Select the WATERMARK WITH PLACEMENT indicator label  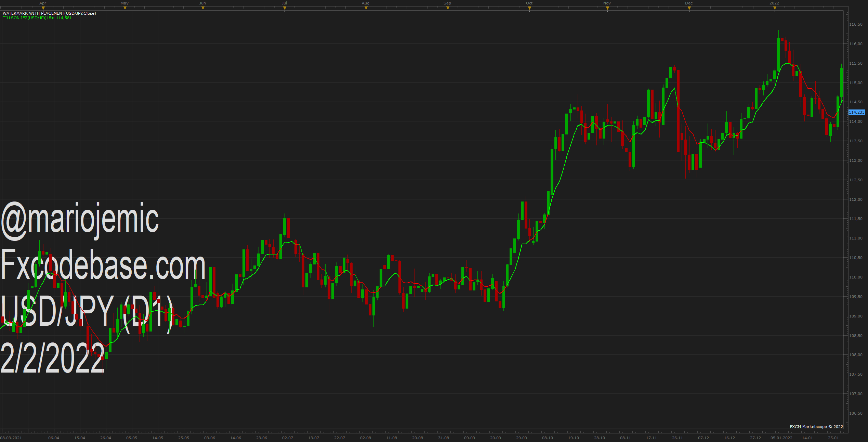[x=49, y=13]
